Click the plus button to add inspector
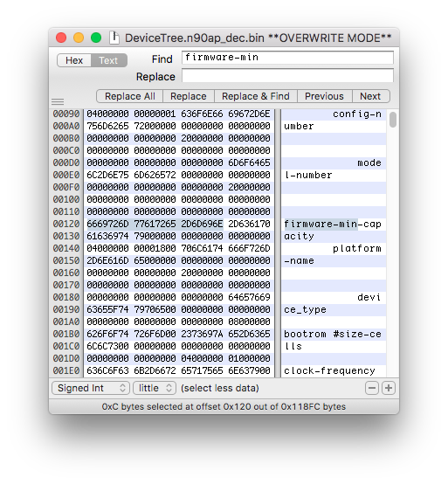The height and width of the screenshot is (484, 448). click(389, 388)
